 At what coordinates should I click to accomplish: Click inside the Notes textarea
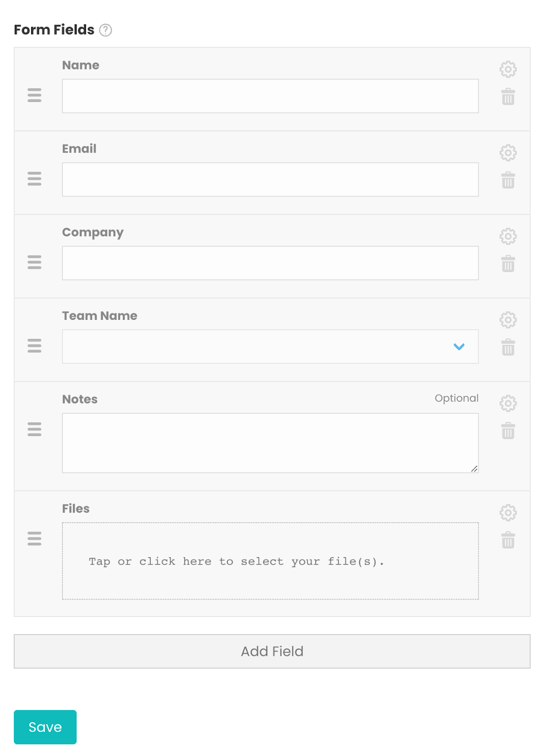click(x=270, y=443)
